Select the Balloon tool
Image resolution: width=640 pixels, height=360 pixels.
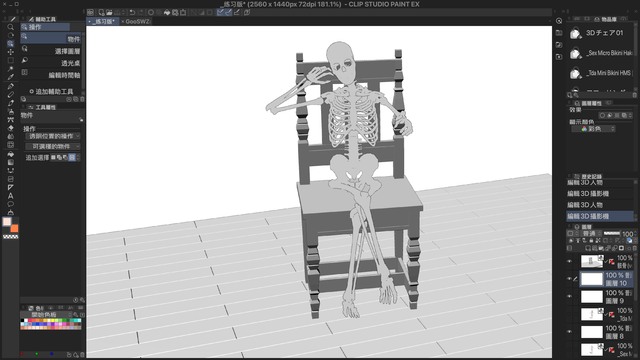pos(11,204)
